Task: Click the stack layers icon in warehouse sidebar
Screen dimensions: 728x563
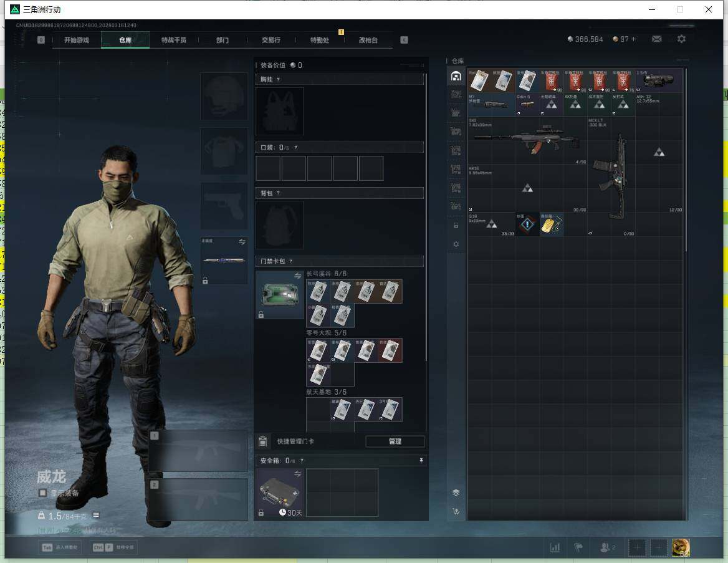Action: 456,493
